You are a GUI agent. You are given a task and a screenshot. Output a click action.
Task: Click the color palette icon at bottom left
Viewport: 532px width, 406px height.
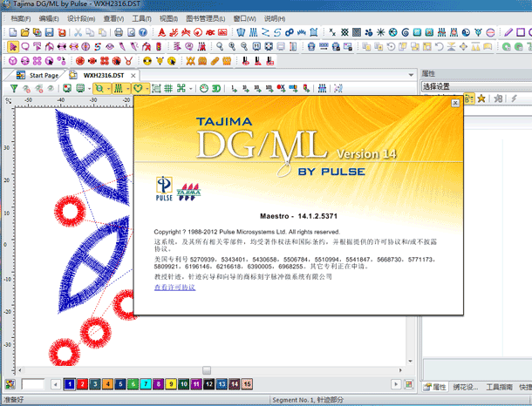coord(10,384)
